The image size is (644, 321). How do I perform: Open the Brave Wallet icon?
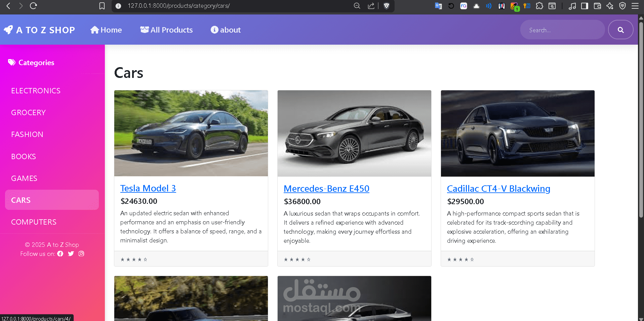click(x=597, y=6)
